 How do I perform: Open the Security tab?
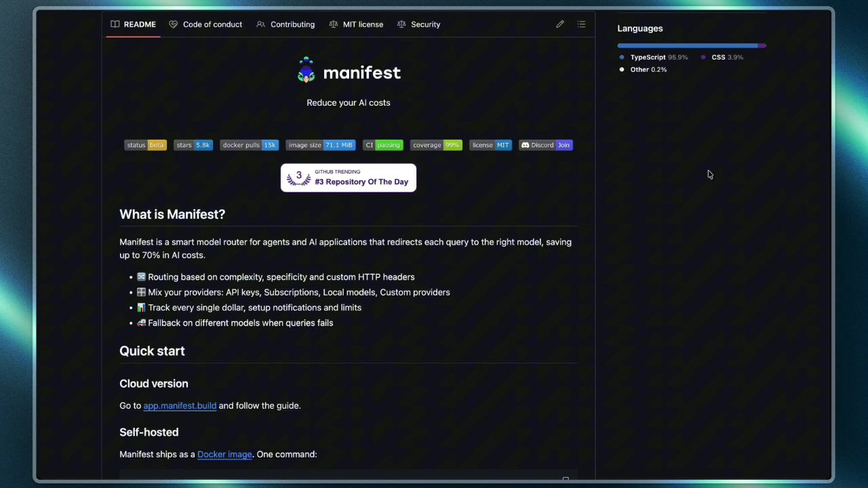[x=418, y=24]
